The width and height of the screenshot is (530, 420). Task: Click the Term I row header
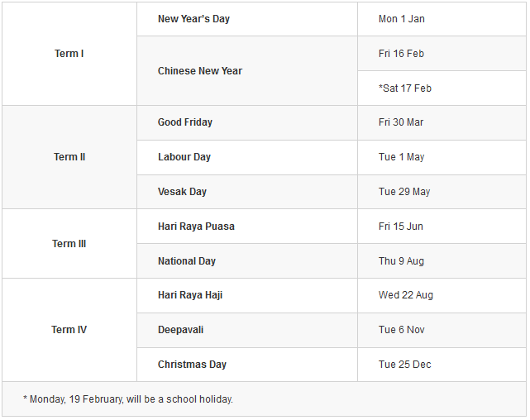click(69, 54)
